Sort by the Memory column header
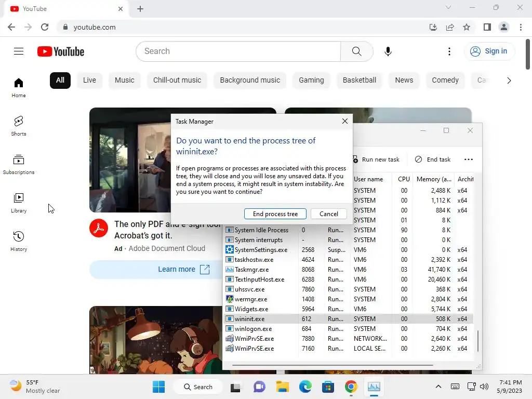This screenshot has width=532, height=399. 434,179
